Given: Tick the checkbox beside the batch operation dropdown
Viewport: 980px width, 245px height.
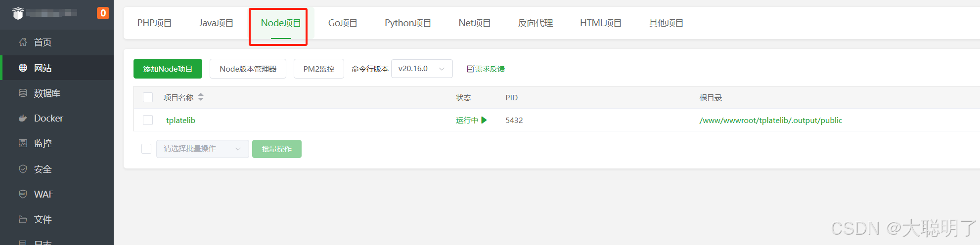Looking at the screenshot, I should click(146, 149).
